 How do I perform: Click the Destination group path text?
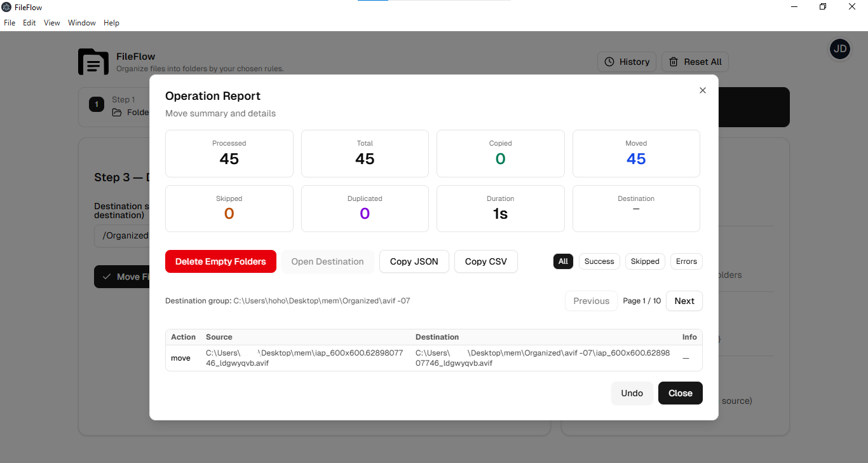pyautogui.click(x=288, y=301)
